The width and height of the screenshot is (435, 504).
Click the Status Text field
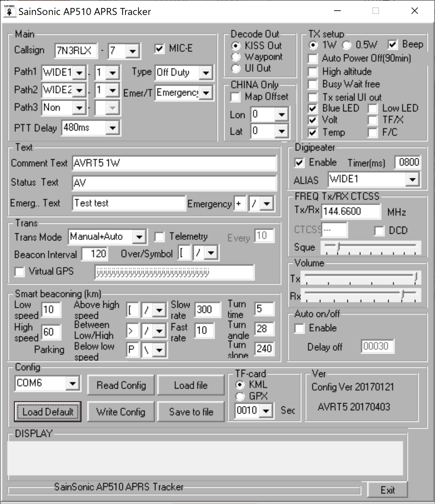[x=175, y=183]
